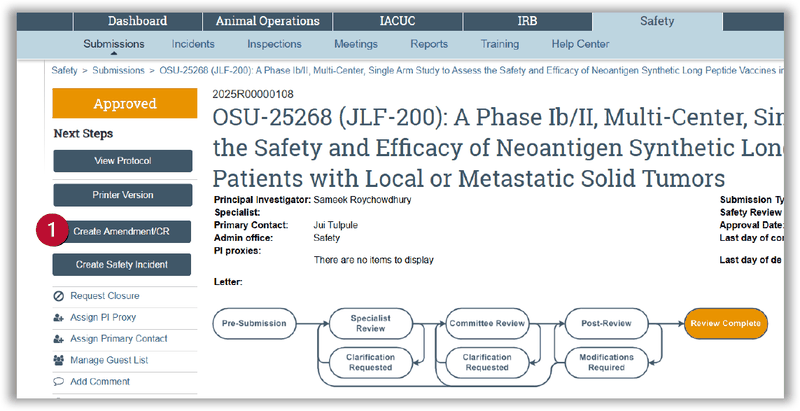Select the Safety tab
The height and width of the screenshot is (411, 800).
tap(657, 21)
